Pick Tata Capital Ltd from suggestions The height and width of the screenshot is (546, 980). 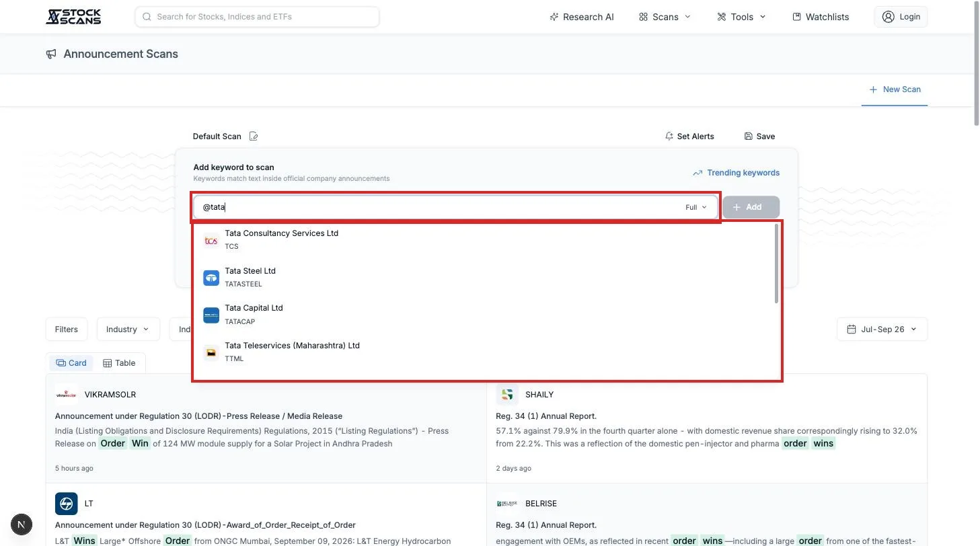click(484, 315)
